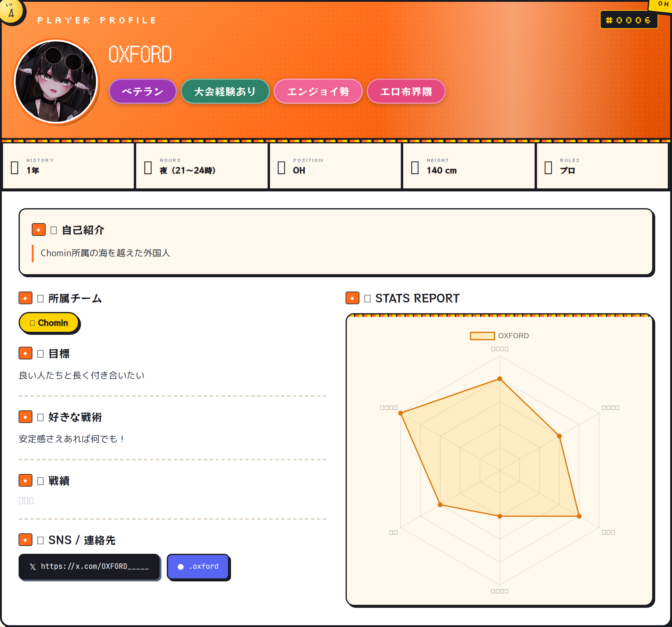Toggle the OXFORD legend swatch in radar chart
This screenshot has width=672, height=627.
[x=482, y=336]
